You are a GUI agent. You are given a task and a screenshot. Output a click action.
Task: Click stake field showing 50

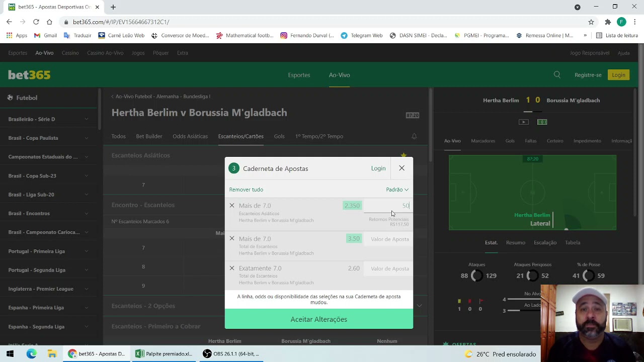tap(387, 206)
